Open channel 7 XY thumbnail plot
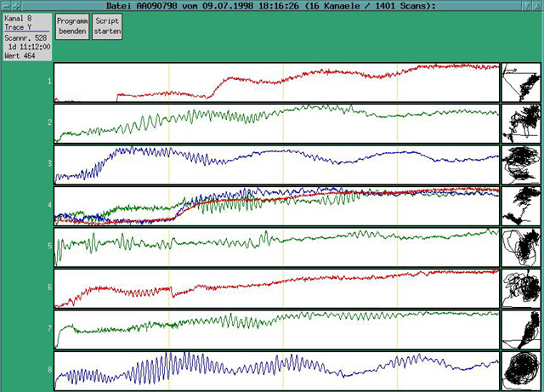This screenshot has width=544, height=392. click(521, 330)
